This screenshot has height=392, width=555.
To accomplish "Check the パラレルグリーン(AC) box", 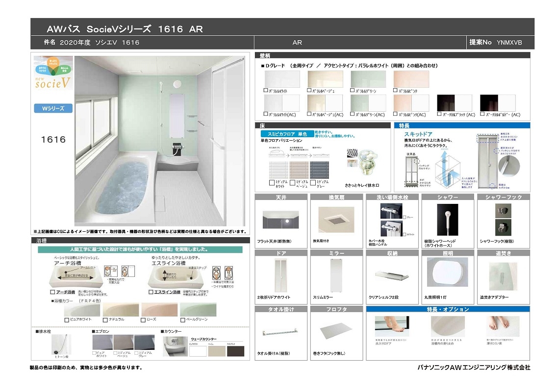I will click(352, 114).
